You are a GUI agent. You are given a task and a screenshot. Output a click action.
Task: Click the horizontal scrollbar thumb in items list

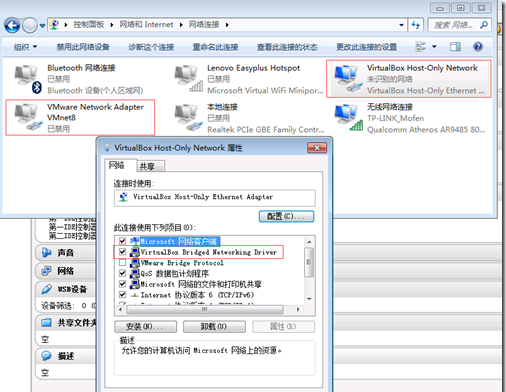click(x=205, y=310)
